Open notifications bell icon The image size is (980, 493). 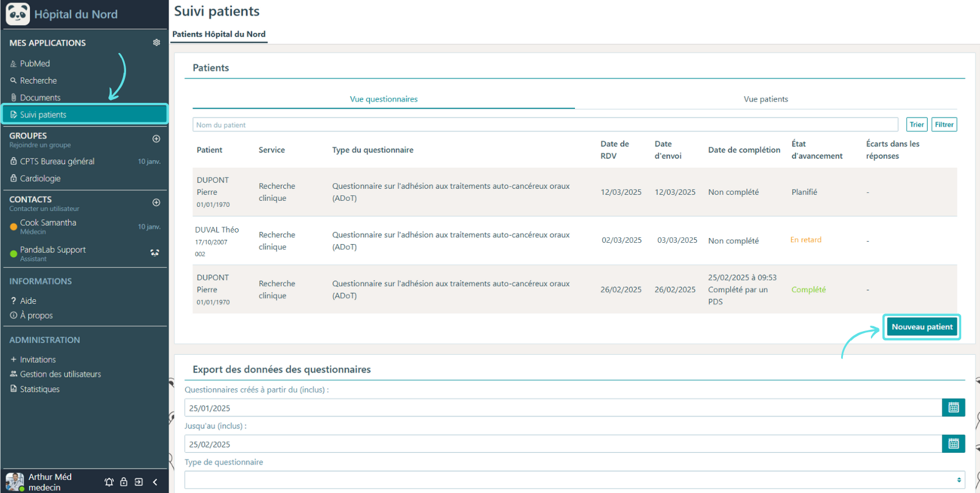pos(109,482)
